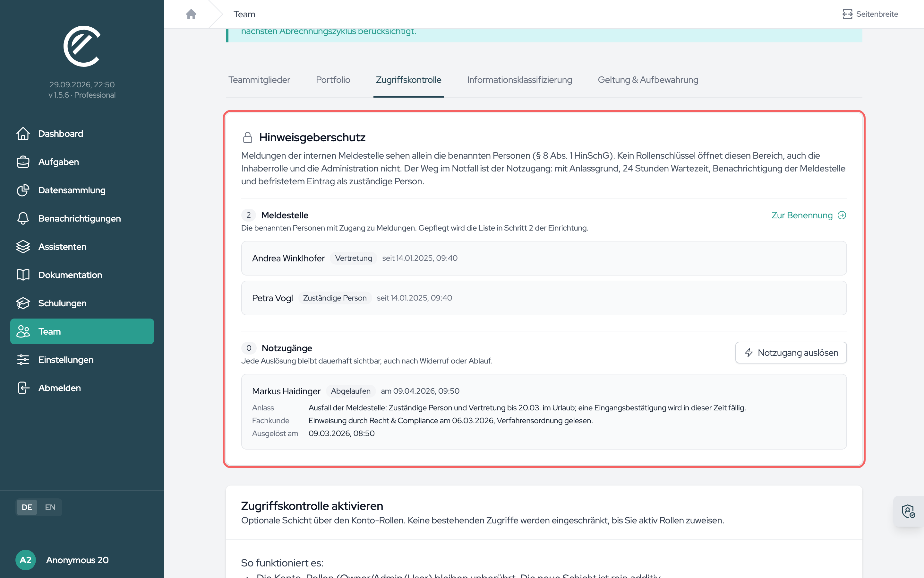Click the app logo in sidebar

(82, 46)
